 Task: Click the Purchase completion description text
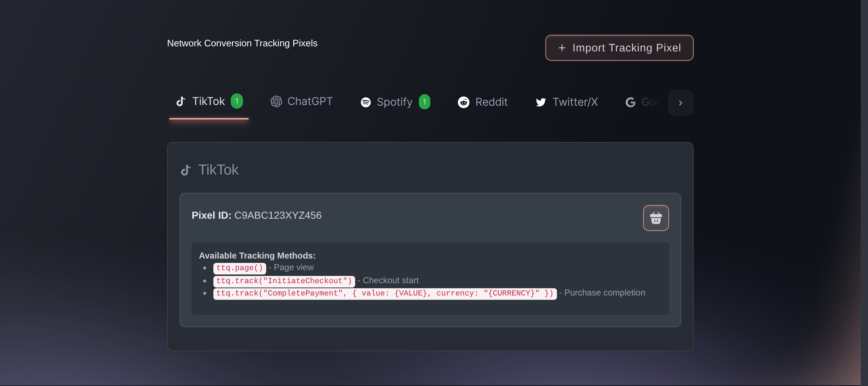tap(605, 293)
